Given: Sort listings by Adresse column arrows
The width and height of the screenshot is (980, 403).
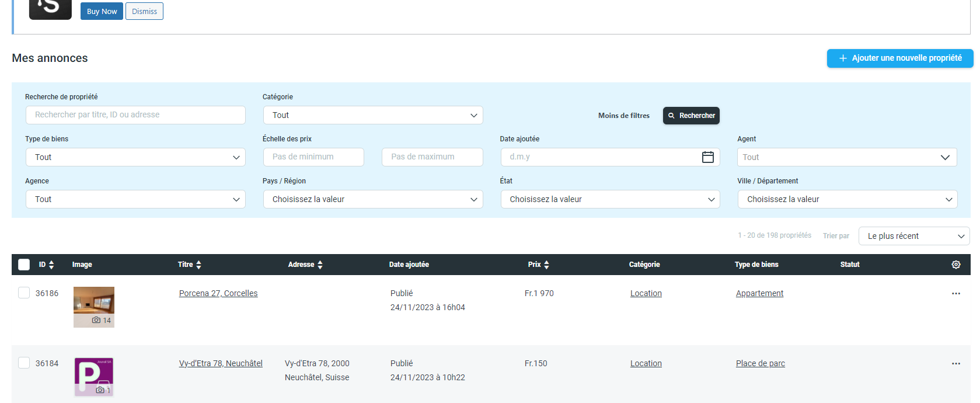Looking at the screenshot, I should [320, 265].
